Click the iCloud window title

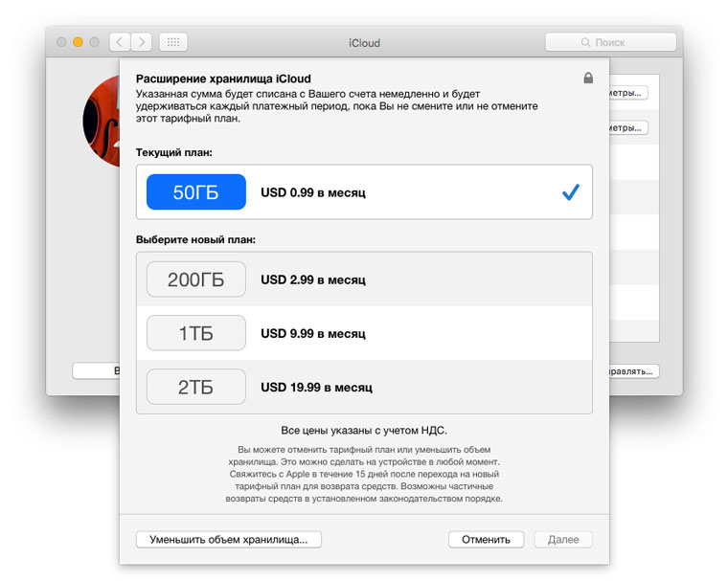364,43
